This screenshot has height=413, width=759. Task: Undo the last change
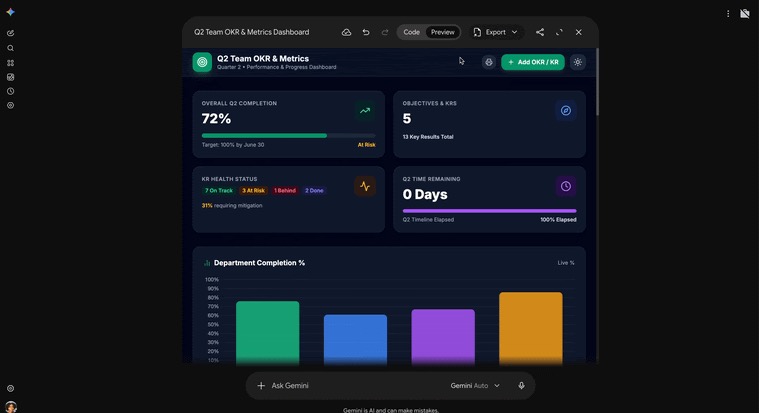366,32
